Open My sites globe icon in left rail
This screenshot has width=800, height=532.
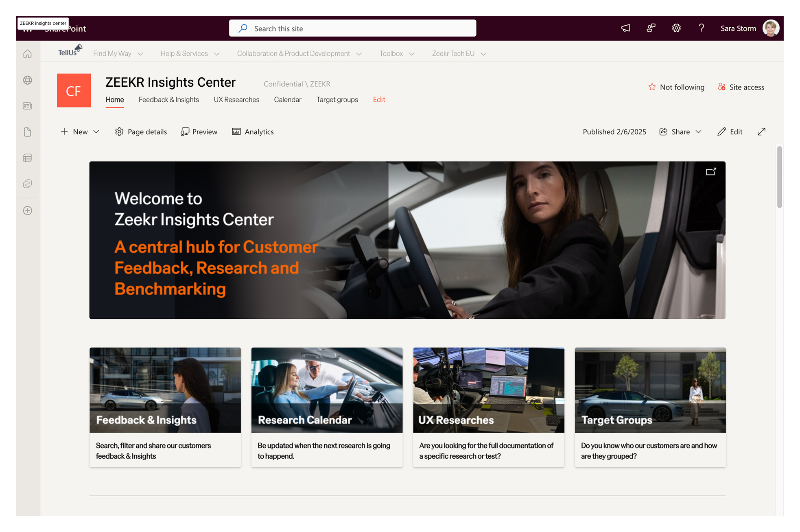coord(28,80)
